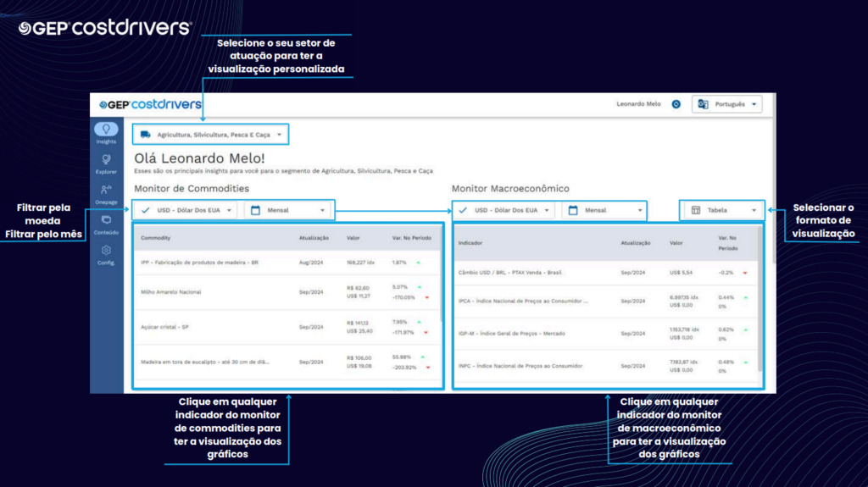The height and width of the screenshot is (487, 868).
Task: Click green up arrow on IGP-M row
Action: (x=746, y=329)
